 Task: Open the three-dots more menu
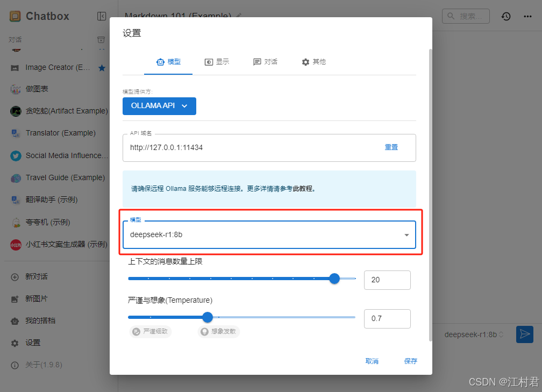527,16
